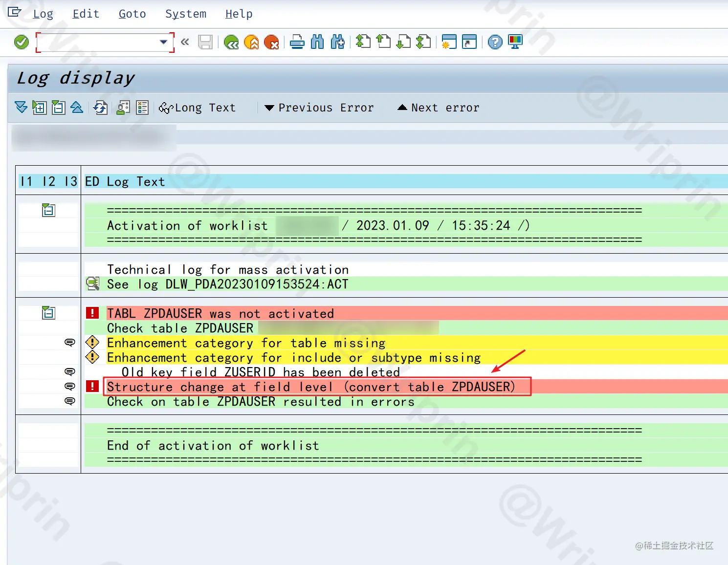Jump to Last Page icon

click(423, 42)
